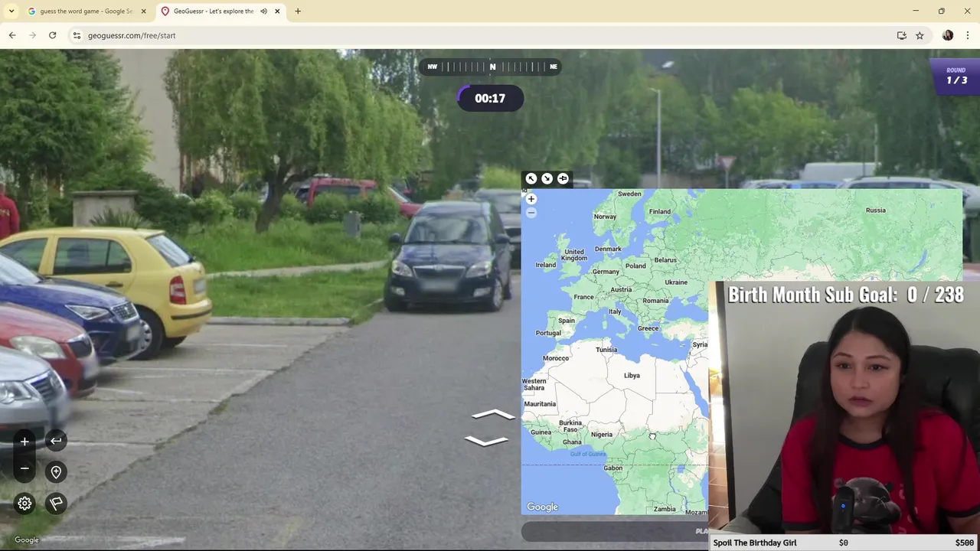980x551 pixels.
Task: Open the tab search dropdown
Action: coord(11,11)
